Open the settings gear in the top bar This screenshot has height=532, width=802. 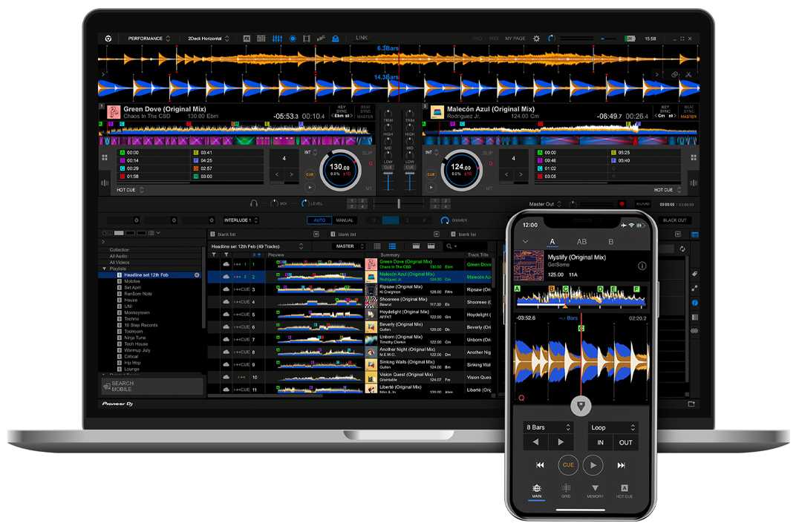[536, 39]
